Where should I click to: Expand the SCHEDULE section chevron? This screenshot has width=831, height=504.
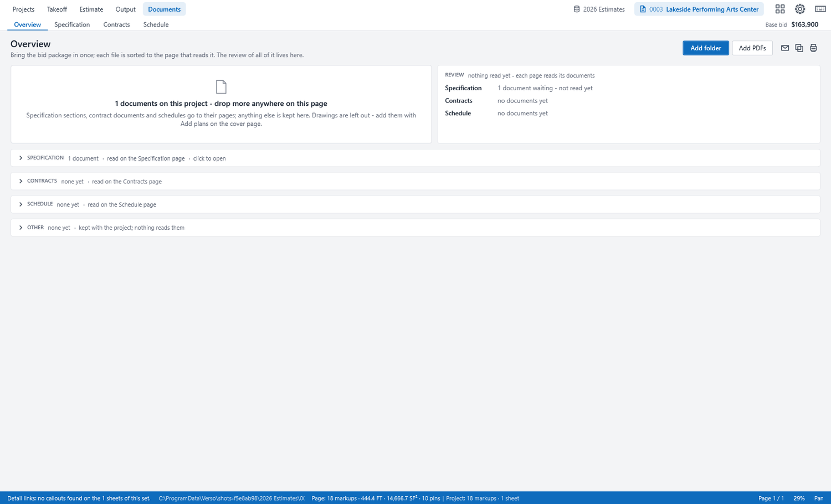coord(20,204)
